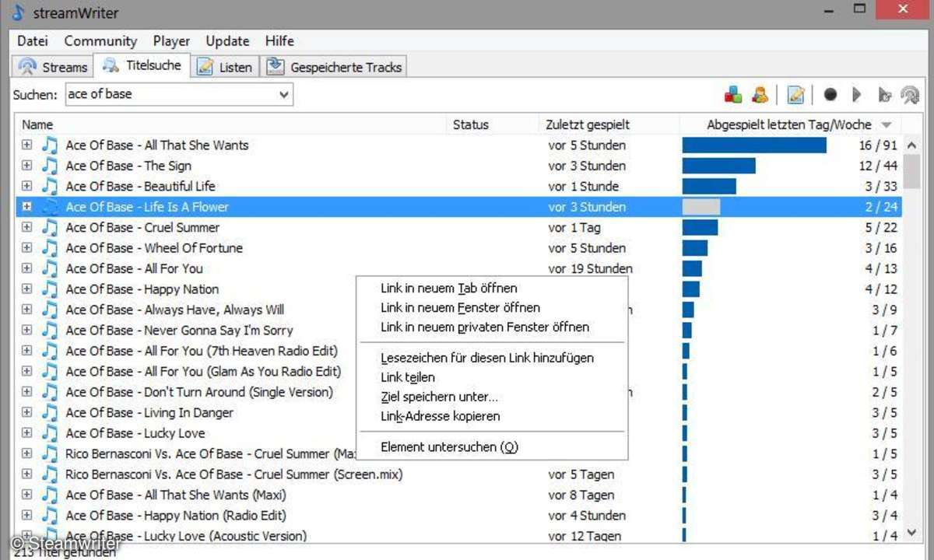This screenshot has width=934, height=560.
Task: Sort by Zuletzt gespielt column header
Action: coord(609,124)
